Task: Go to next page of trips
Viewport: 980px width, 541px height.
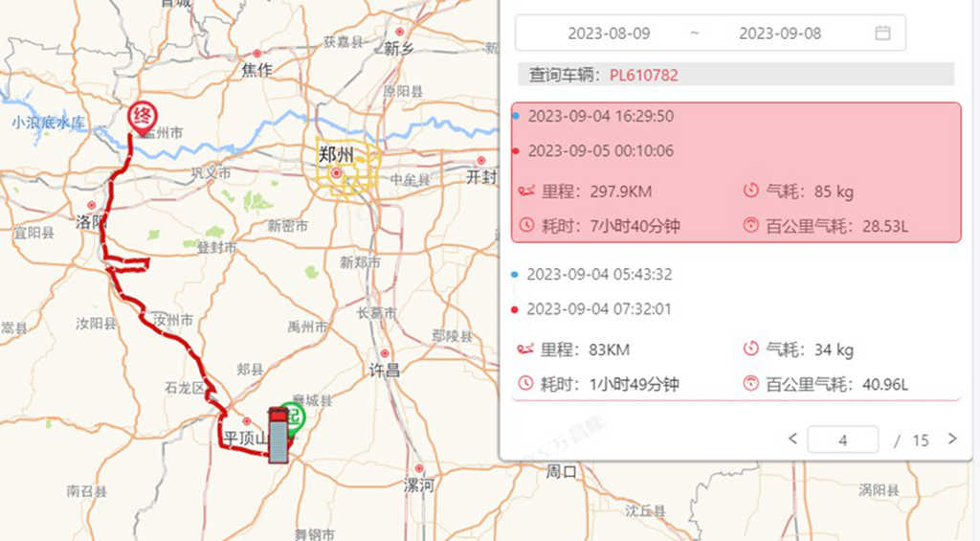Action: pos(951,439)
